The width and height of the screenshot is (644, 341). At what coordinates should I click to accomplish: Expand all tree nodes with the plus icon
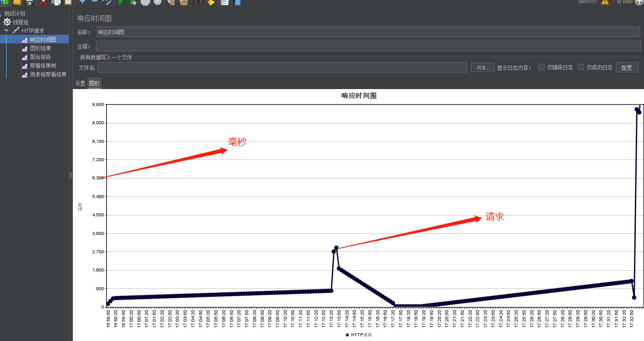click(x=82, y=2)
